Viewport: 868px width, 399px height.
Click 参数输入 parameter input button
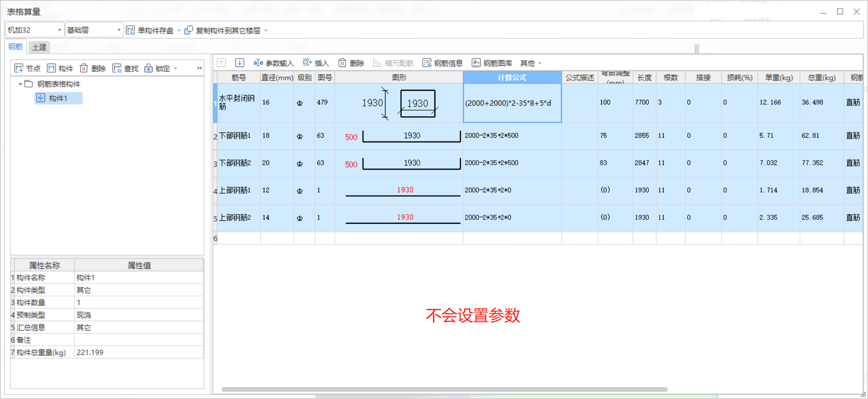(x=274, y=63)
